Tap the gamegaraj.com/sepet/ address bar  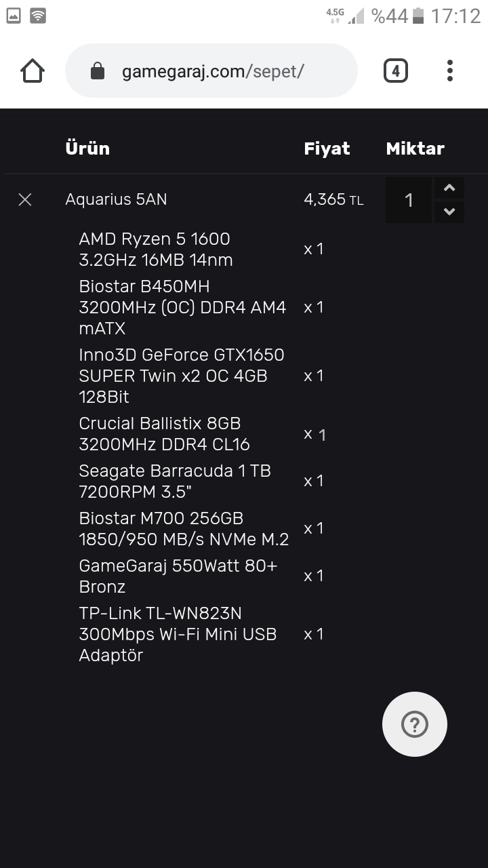[x=212, y=71]
